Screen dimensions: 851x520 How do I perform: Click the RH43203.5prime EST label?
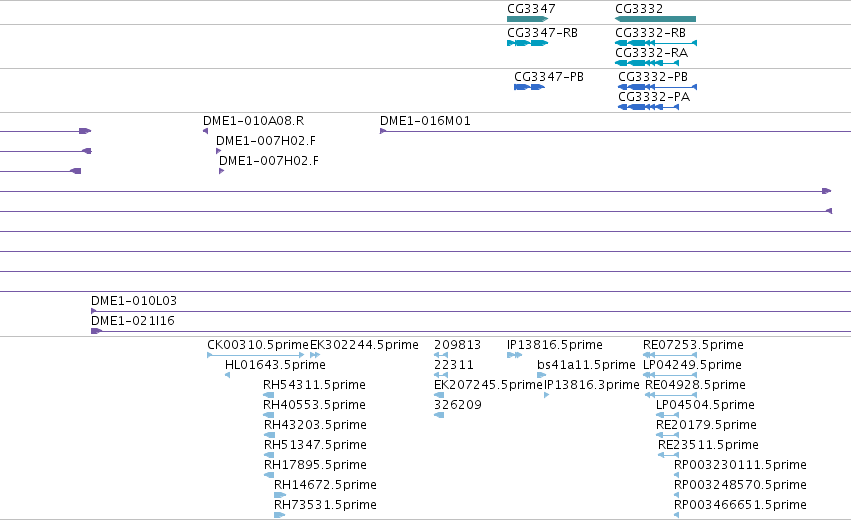click(315, 425)
